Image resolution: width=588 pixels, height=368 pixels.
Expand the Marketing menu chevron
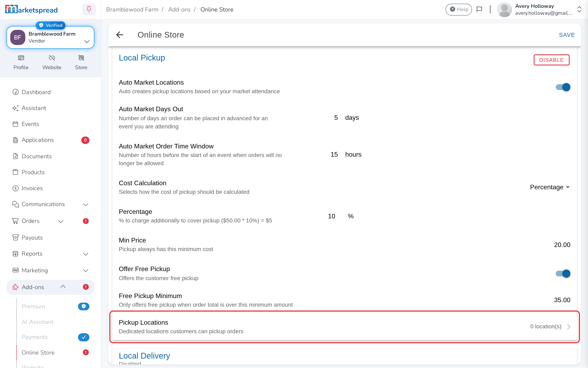86,270
